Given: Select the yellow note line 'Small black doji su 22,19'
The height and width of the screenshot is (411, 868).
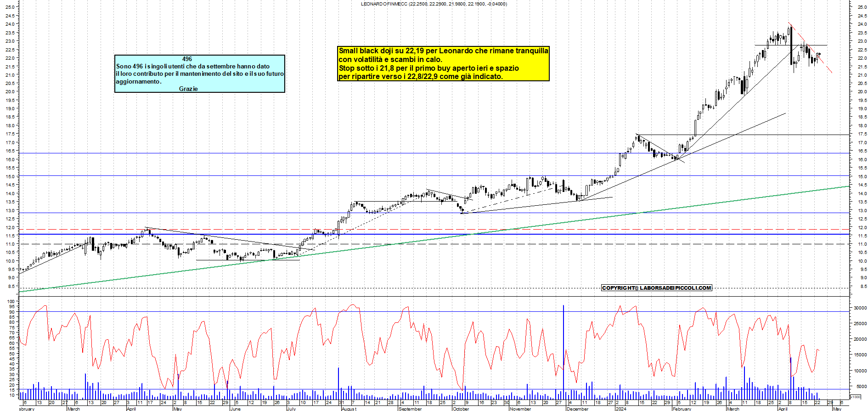Looking at the screenshot, I should click(x=443, y=51).
